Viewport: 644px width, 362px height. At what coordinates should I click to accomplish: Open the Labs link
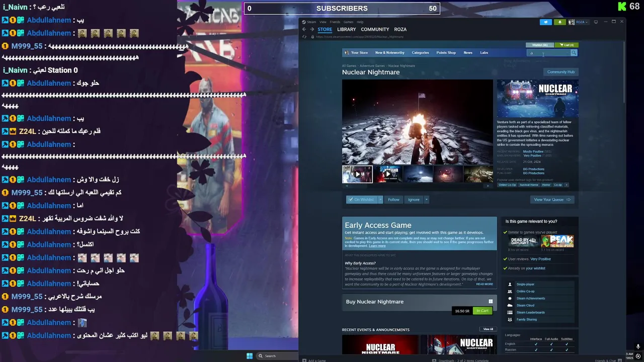coord(484,53)
